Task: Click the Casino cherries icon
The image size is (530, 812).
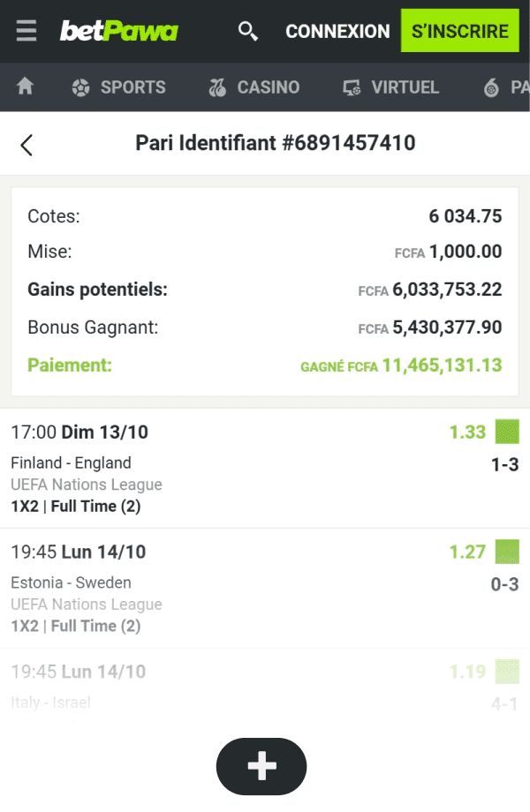Action: click(x=217, y=87)
